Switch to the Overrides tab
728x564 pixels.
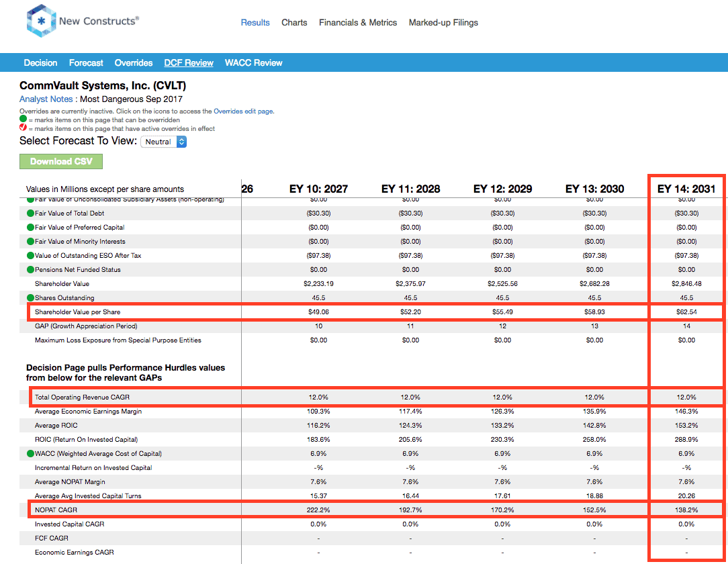[x=134, y=62]
